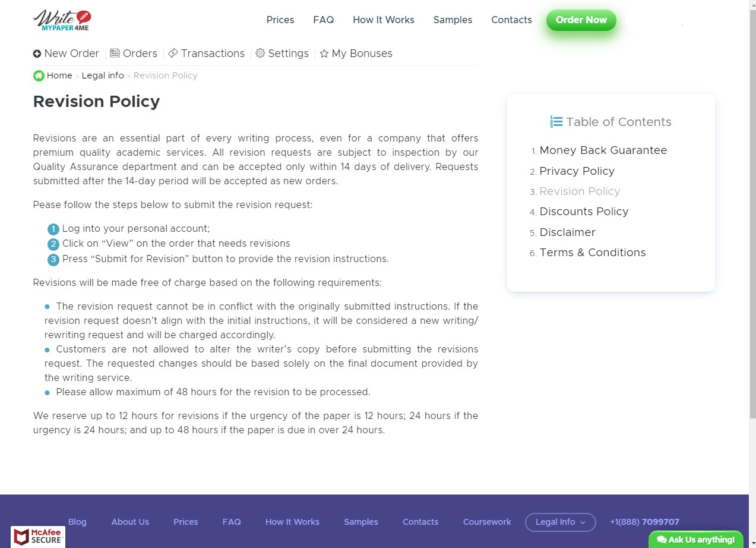Open Discounts Policy in table of contents
The width and height of the screenshot is (756, 548).
pos(584,212)
